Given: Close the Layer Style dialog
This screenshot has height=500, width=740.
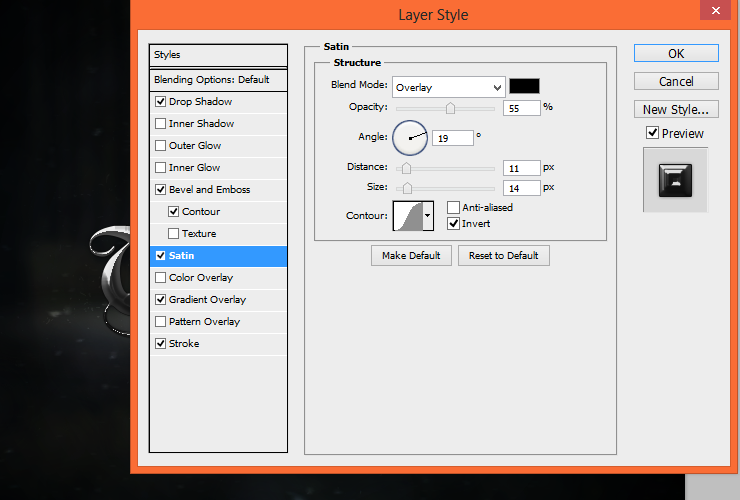Looking at the screenshot, I should [715, 10].
